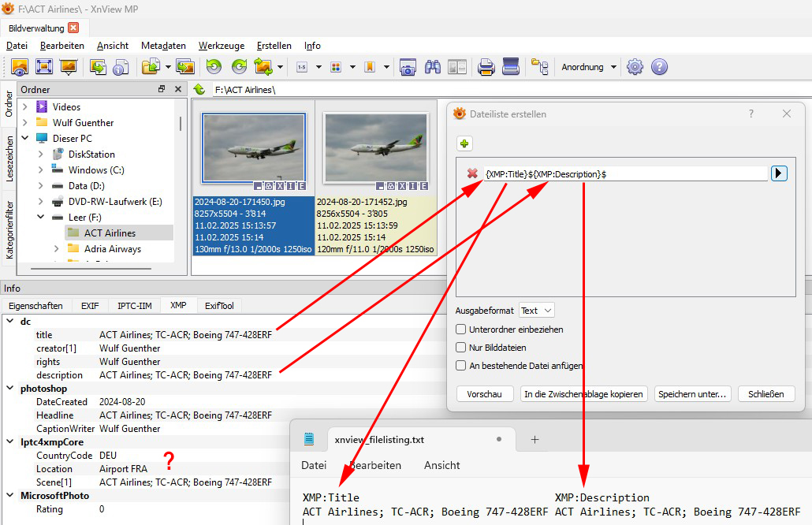Image resolution: width=812 pixels, height=525 pixels.
Task: Start the slideshow icon in toolbar
Action: click(x=69, y=67)
